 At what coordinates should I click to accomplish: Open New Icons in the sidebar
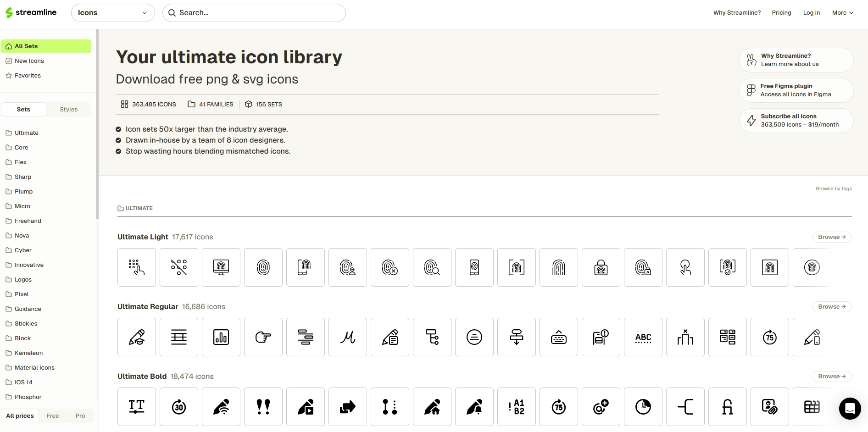point(29,61)
